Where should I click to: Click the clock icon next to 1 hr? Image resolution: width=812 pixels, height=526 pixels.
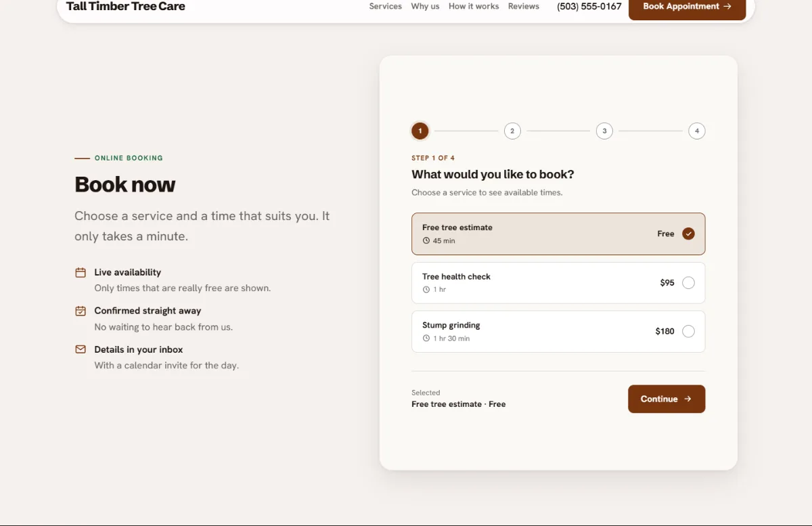(426, 290)
